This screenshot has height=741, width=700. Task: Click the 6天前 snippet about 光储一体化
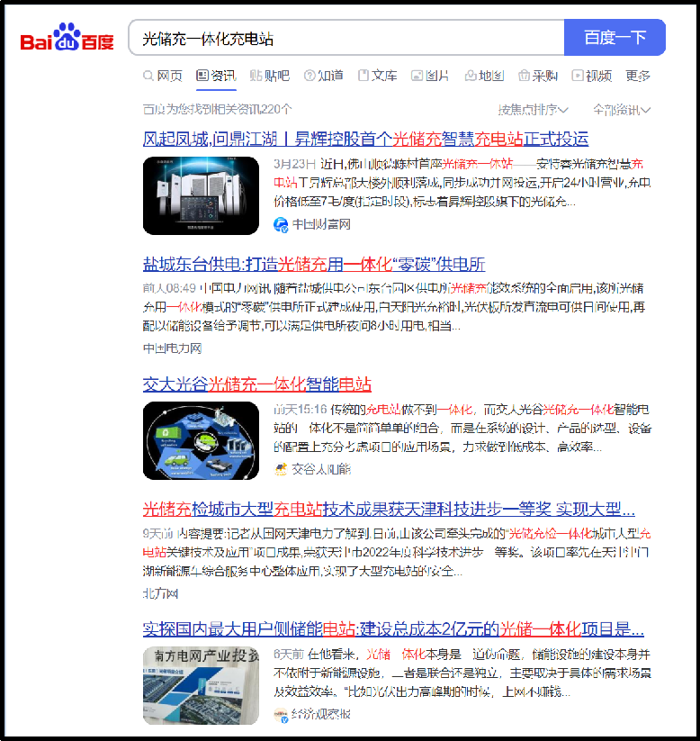coord(462,673)
